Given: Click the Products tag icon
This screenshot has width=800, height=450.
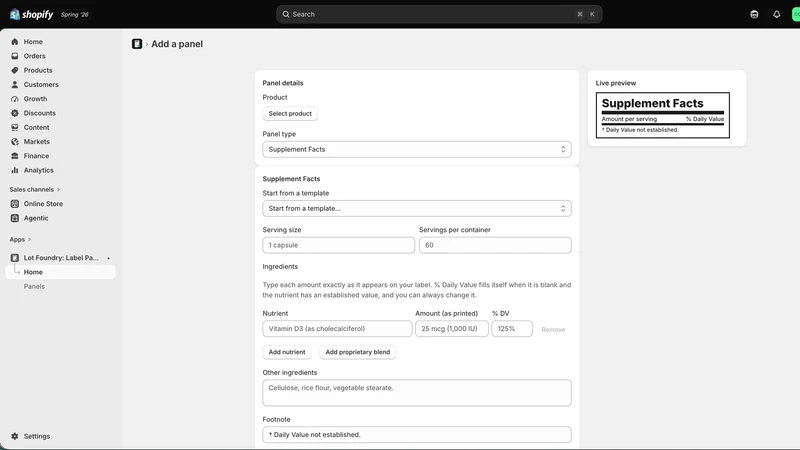Looking at the screenshot, I should point(15,70).
